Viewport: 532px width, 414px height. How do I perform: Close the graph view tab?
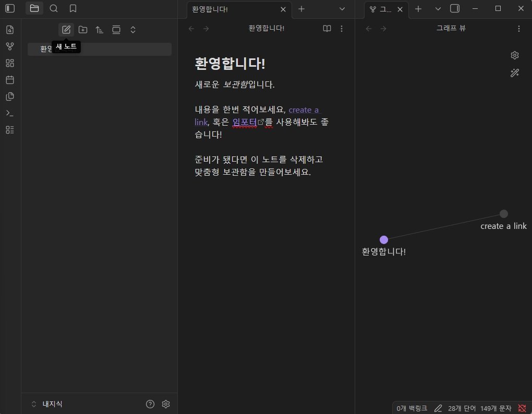400,9
